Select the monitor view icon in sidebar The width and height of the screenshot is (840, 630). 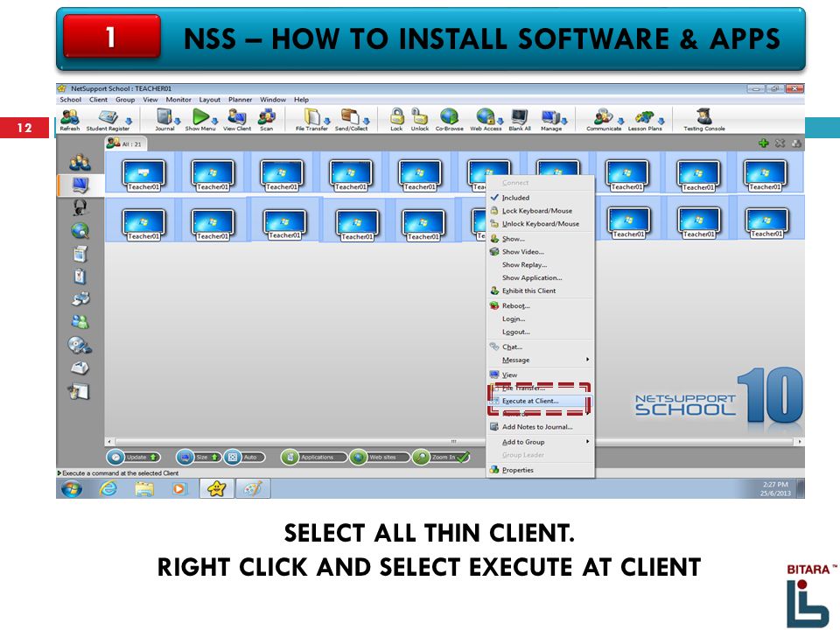click(x=80, y=185)
